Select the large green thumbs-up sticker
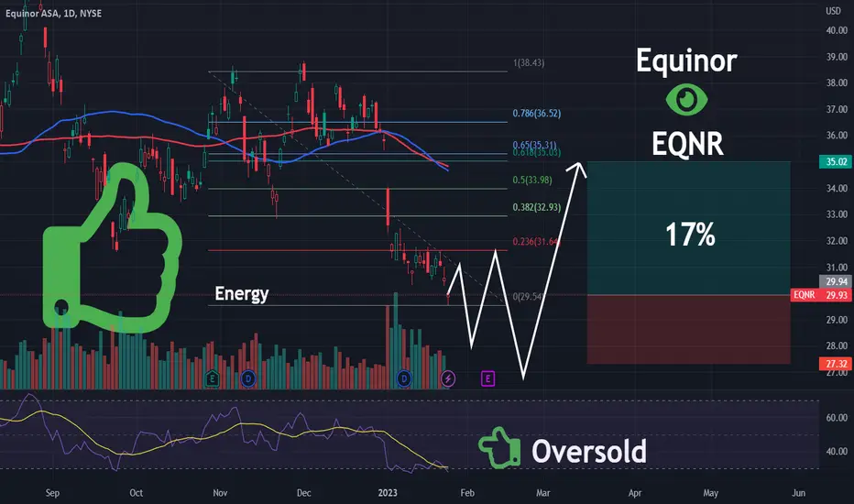 (112, 248)
